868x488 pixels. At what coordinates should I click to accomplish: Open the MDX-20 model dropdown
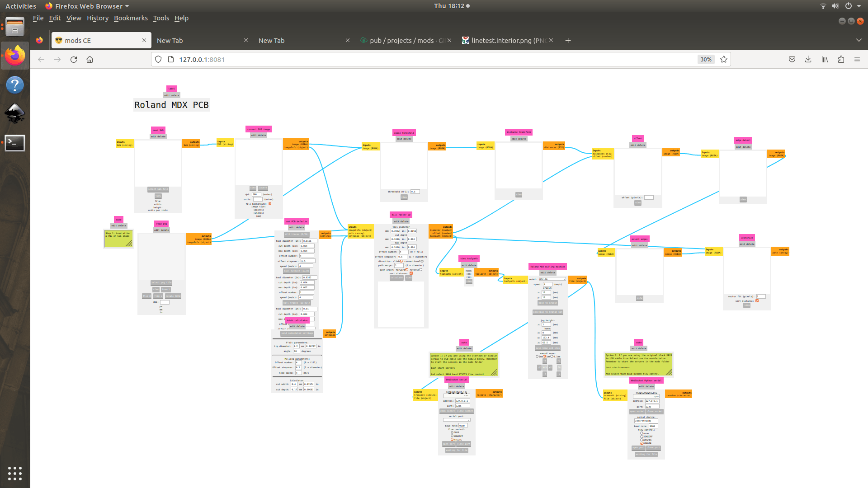coord(552,279)
